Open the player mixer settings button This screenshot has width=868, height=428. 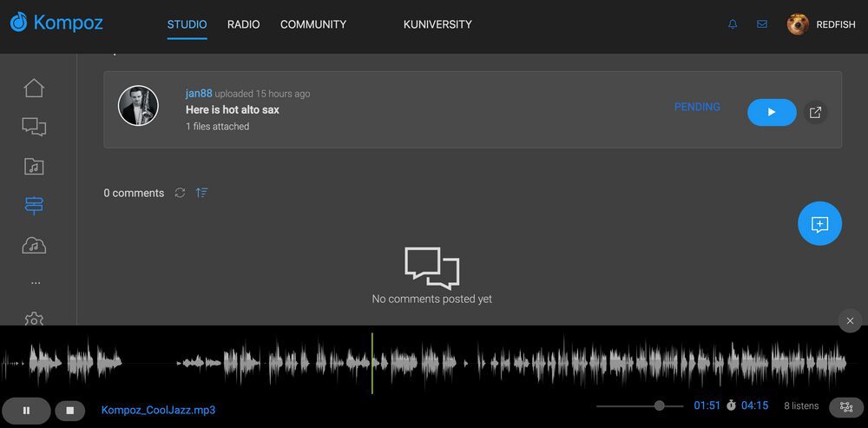846,406
